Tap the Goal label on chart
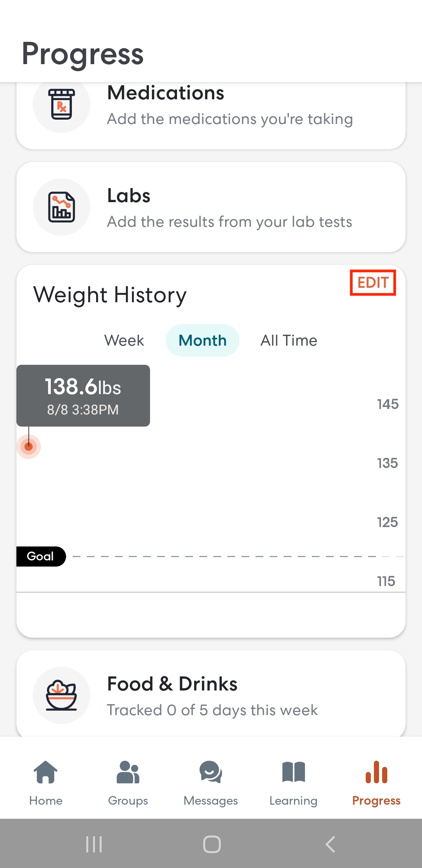The image size is (422, 868). point(41,556)
